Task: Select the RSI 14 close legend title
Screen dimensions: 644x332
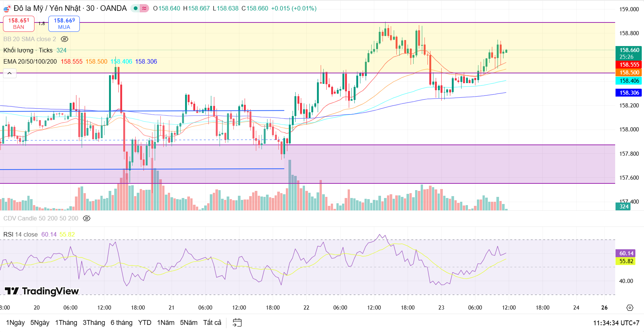Action: pos(21,234)
